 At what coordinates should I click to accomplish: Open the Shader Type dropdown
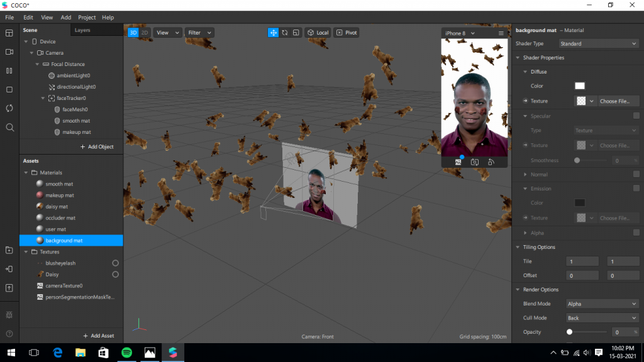[x=599, y=43]
